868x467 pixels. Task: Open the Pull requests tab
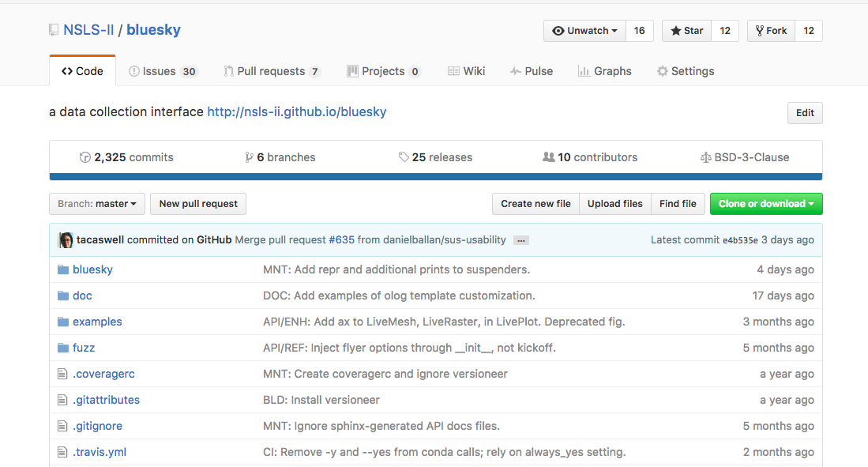point(272,71)
